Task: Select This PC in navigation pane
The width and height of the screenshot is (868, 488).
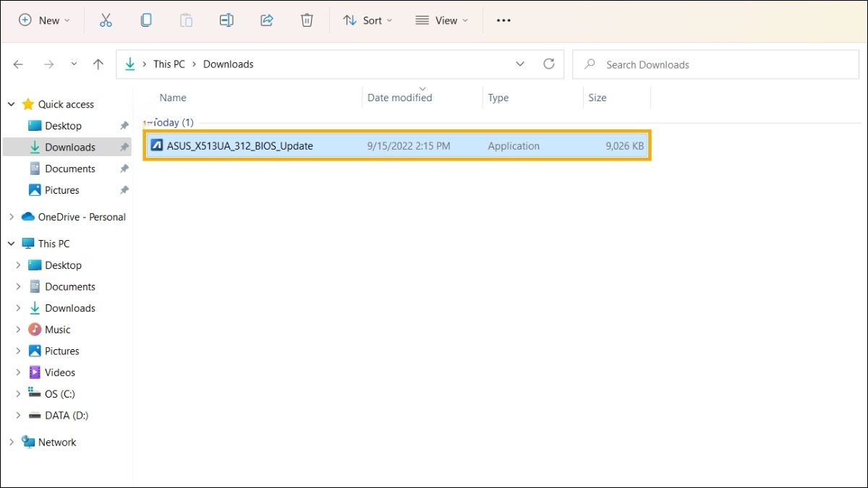Action: (x=54, y=244)
